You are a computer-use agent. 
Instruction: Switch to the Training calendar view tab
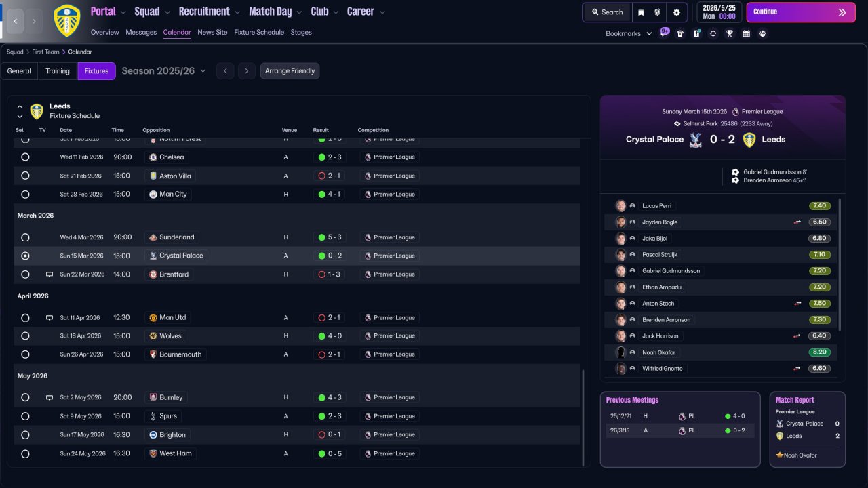[58, 71]
